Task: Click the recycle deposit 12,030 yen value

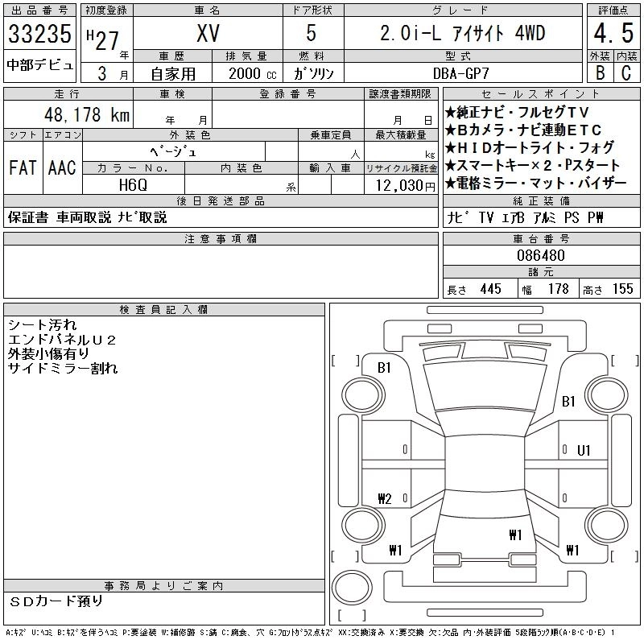Action: point(398,185)
